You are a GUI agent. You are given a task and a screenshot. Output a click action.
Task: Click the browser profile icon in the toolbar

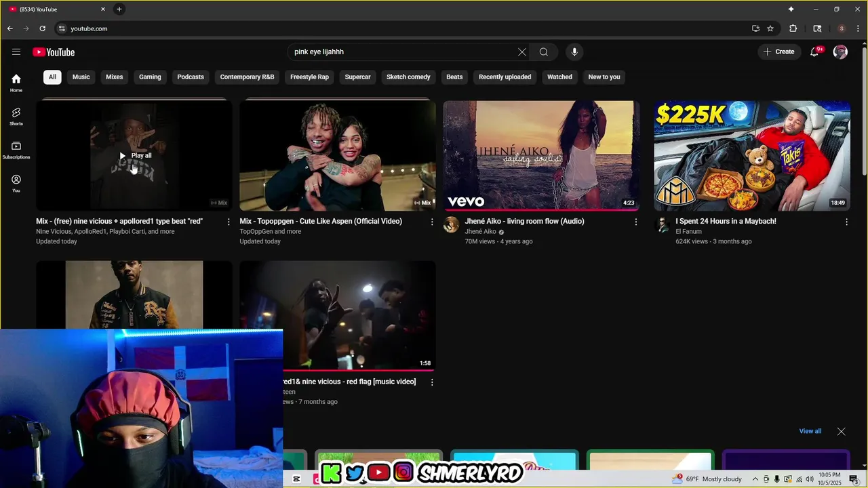(842, 28)
